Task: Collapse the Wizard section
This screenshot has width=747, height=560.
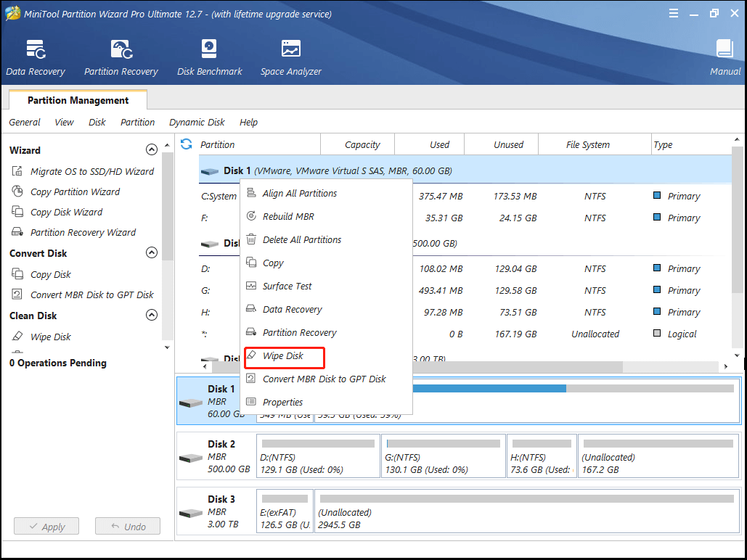Action: 152,149
